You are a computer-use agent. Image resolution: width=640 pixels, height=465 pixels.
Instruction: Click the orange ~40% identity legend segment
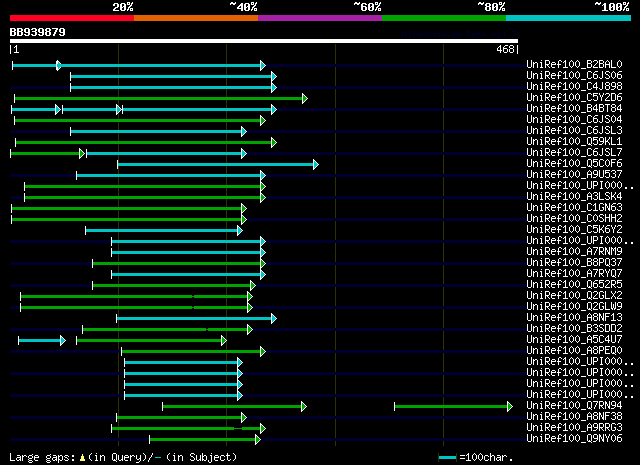(196, 18)
